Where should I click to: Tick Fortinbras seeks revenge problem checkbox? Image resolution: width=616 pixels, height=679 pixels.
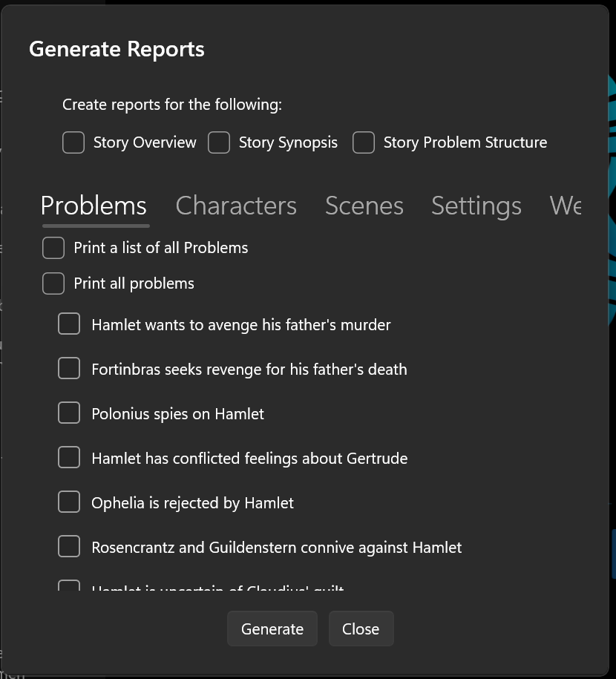coord(69,369)
